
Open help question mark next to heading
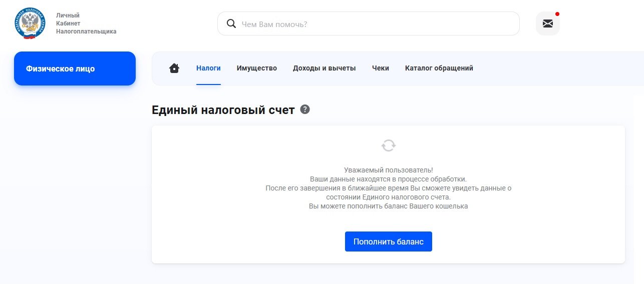pos(305,109)
